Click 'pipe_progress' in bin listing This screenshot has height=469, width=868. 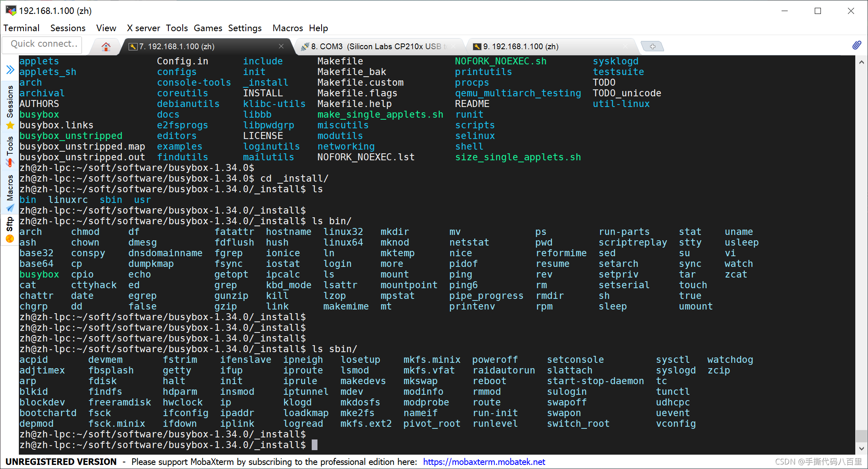(486, 296)
